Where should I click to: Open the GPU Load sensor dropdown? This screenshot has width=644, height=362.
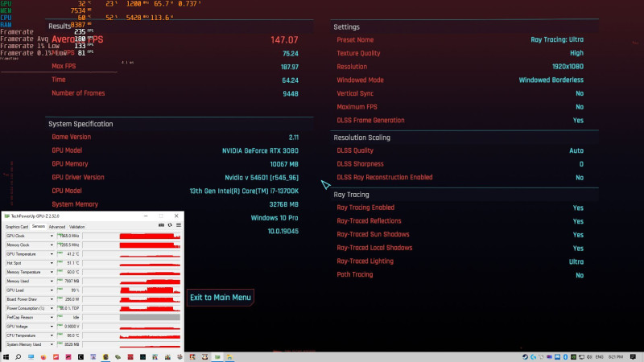(x=52, y=290)
